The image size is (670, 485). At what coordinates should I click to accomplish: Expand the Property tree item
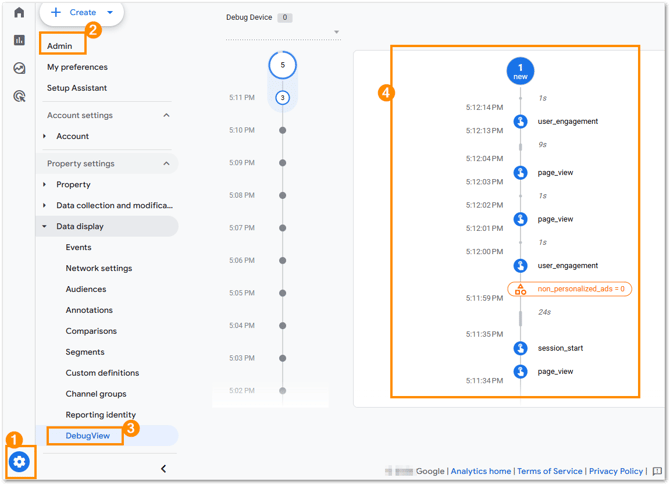point(44,185)
